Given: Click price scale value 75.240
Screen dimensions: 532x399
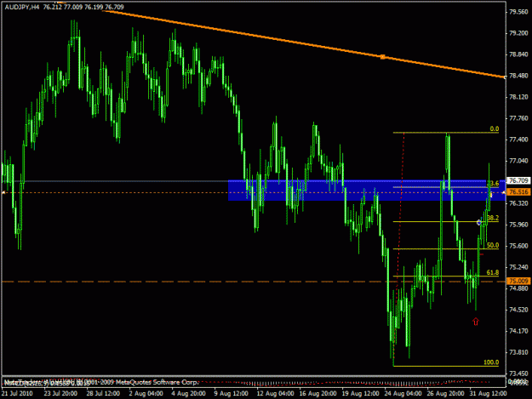Looking at the screenshot, I should [518, 267].
